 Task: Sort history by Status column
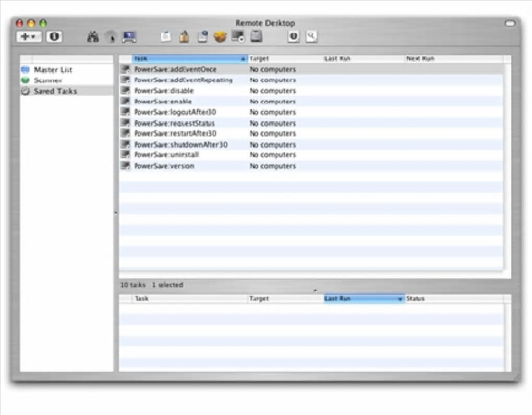tap(454, 299)
